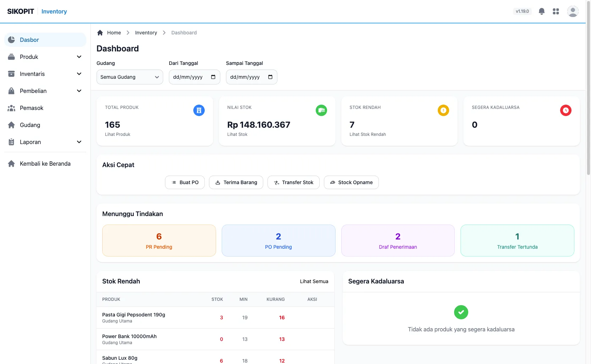Click the Buat PO button

click(185, 182)
